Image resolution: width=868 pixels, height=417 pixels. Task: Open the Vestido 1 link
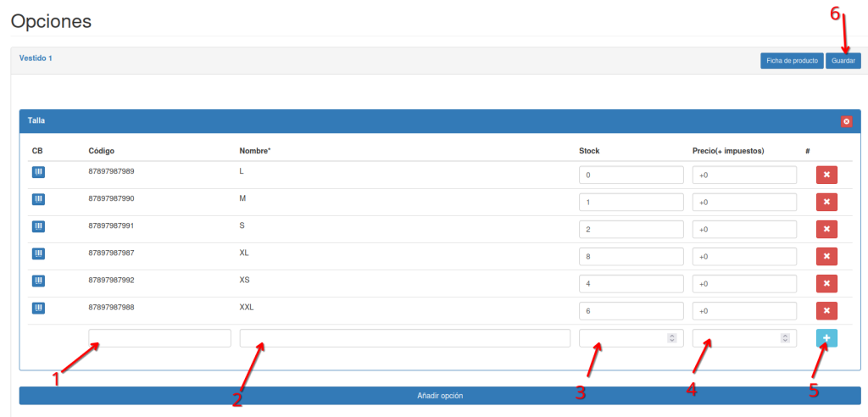tap(36, 58)
